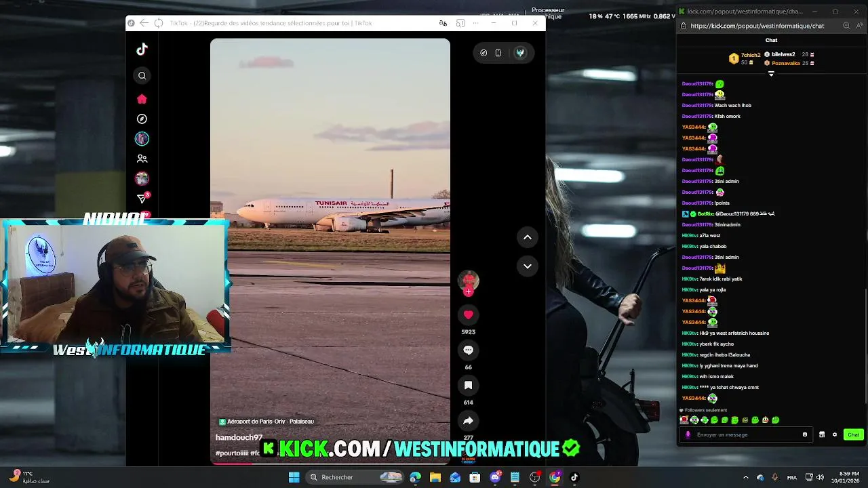Open OBS Studio from the taskbar
This screenshot has width=868, height=488.
coord(535,477)
